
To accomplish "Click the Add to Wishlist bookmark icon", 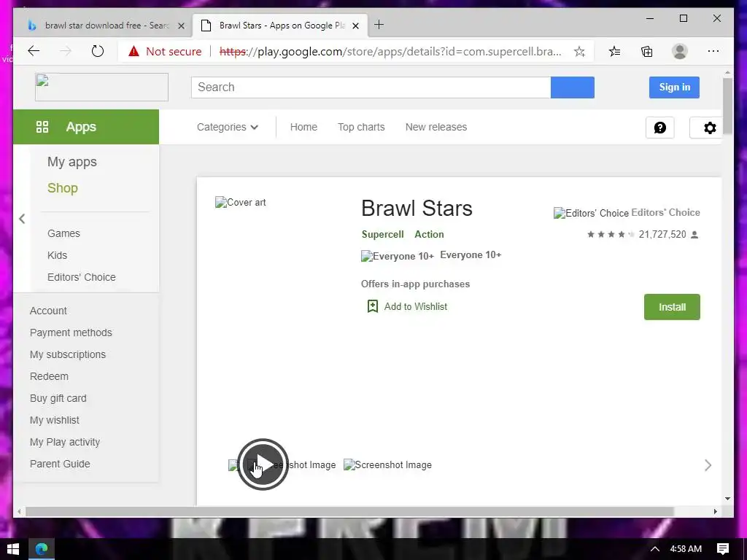I will (x=373, y=306).
